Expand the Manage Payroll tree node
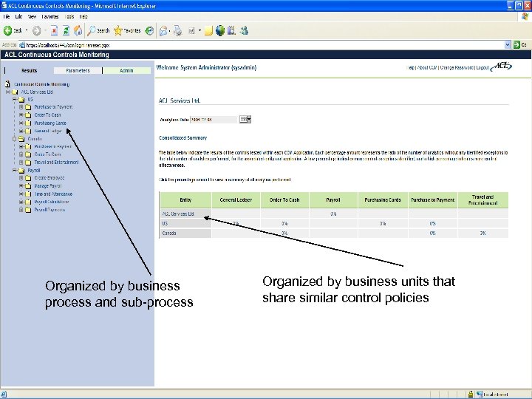The width and height of the screenshot is (532, 399). (21, 186)
